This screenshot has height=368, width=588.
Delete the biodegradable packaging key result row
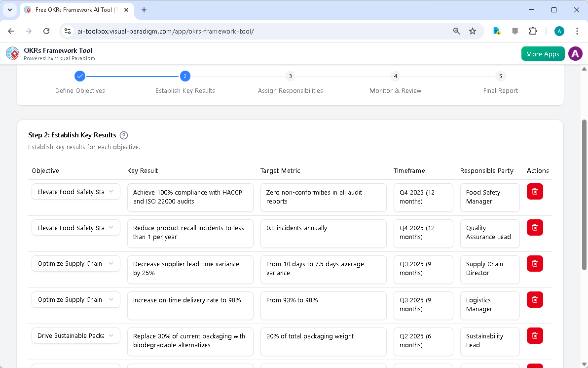534,335
